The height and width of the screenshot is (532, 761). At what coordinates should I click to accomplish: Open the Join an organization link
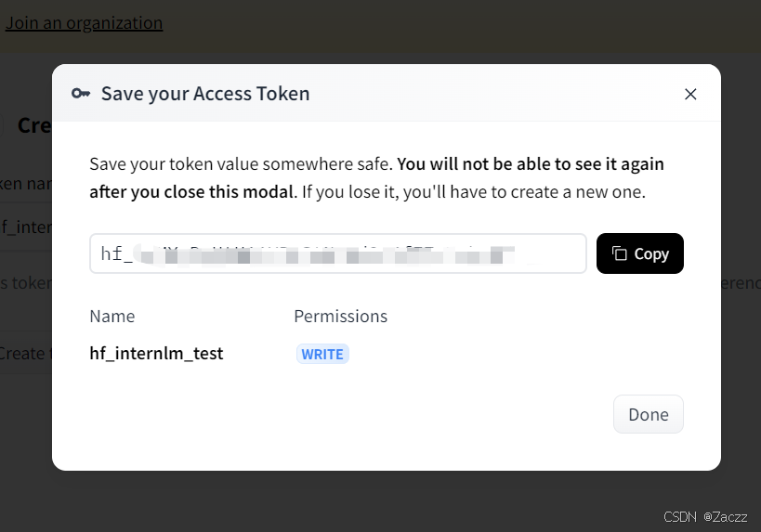click(x=84, y=23)
